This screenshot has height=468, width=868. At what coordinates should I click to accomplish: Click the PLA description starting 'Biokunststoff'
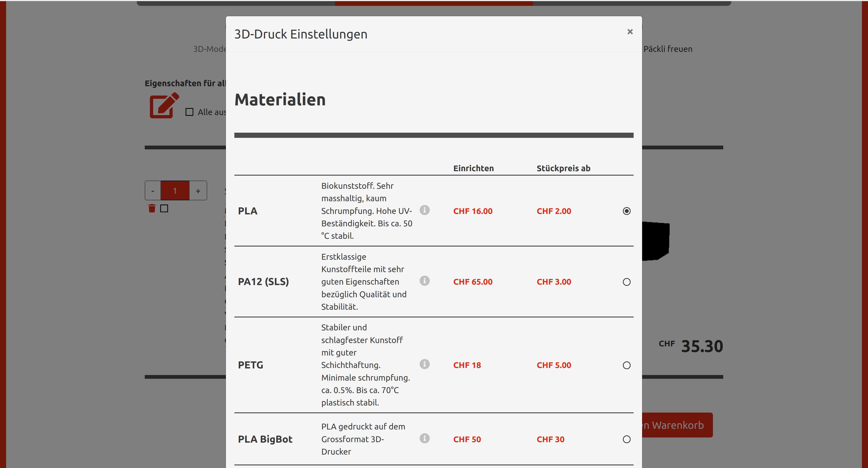click(367, 211)
